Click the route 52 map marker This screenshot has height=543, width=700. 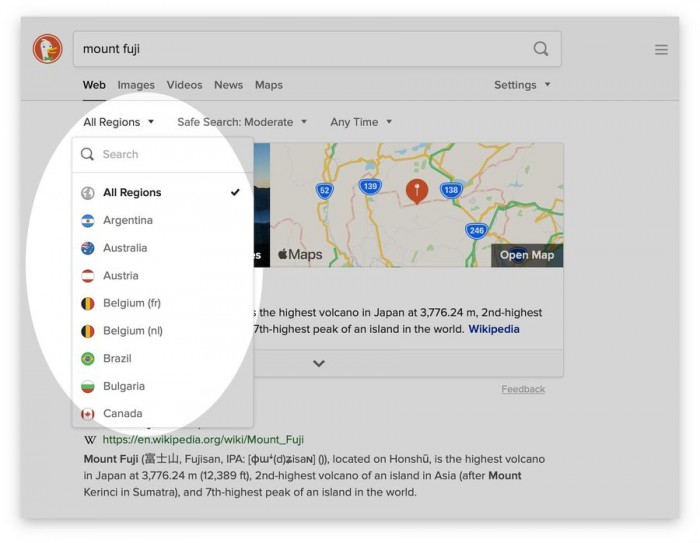click(325, 191)
